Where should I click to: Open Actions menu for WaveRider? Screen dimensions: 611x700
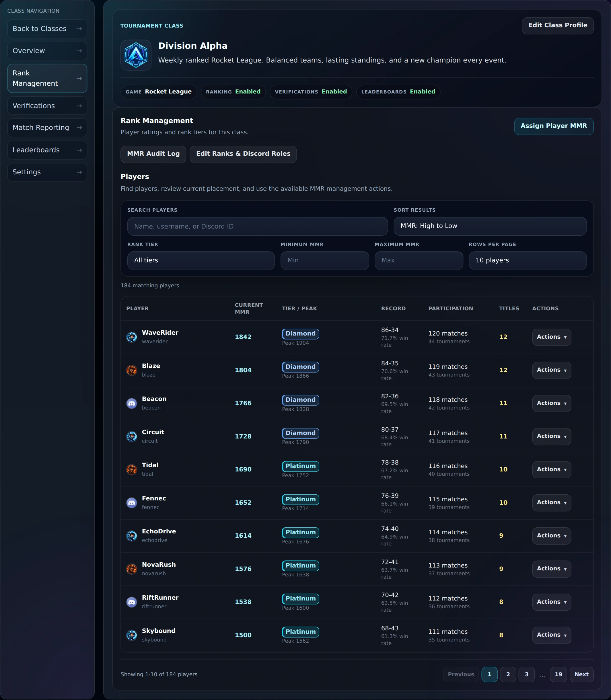[x=551, y=337]
